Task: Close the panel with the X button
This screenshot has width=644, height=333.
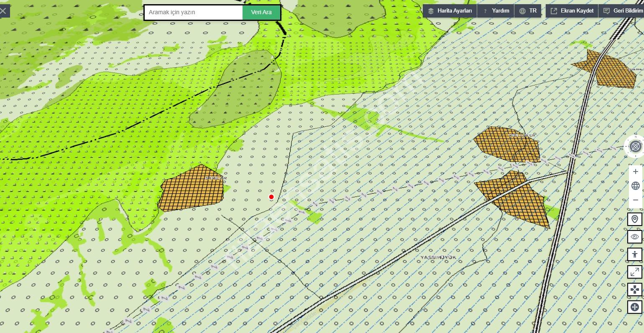Action: click(x=3, y=11)
